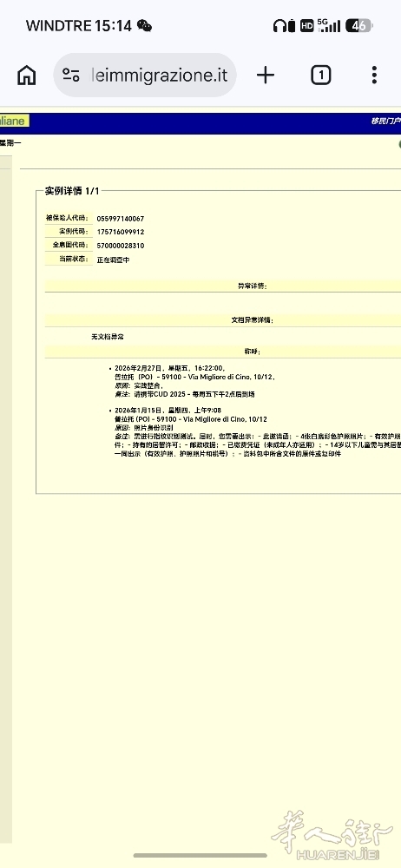Open the three-dot browser menu
The height and width of the screenshot is (868, 401).
pos(374,75)
